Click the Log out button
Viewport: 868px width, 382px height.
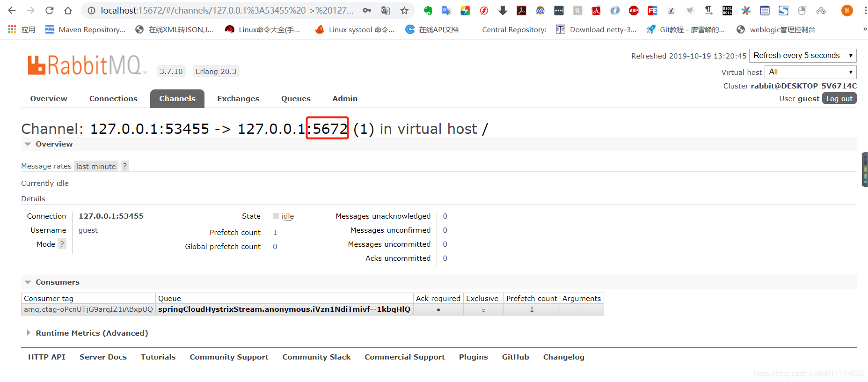click(839, 98)
